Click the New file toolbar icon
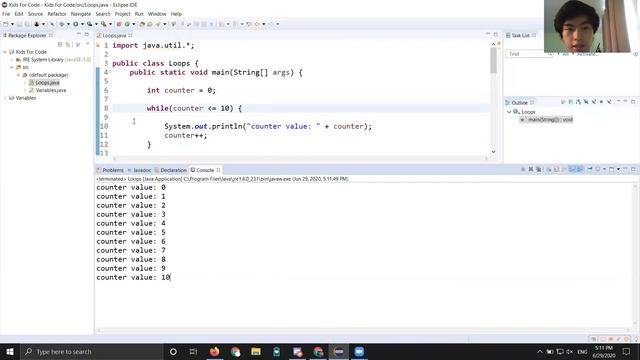This screenshot has width=640, height=360. pyautogui.click(x=6, y=24)
